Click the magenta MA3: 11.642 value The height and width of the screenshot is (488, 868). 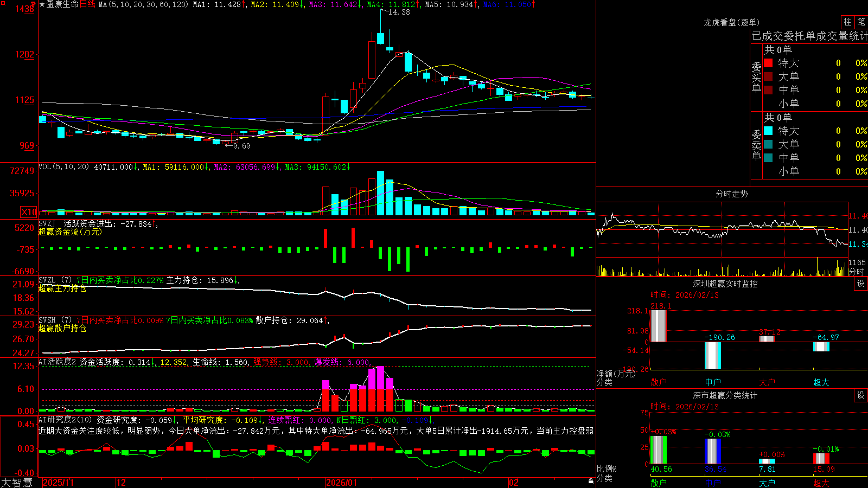tap(335, 4)
